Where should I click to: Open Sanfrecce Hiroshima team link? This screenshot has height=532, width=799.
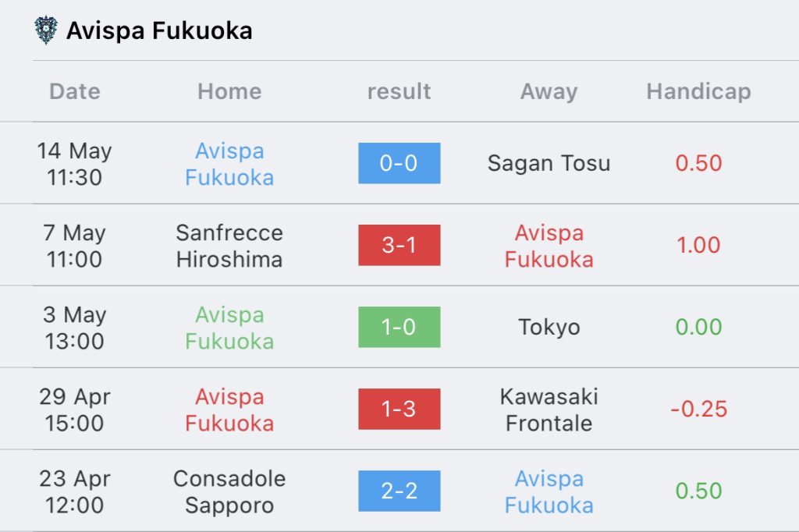click(229, 246)
